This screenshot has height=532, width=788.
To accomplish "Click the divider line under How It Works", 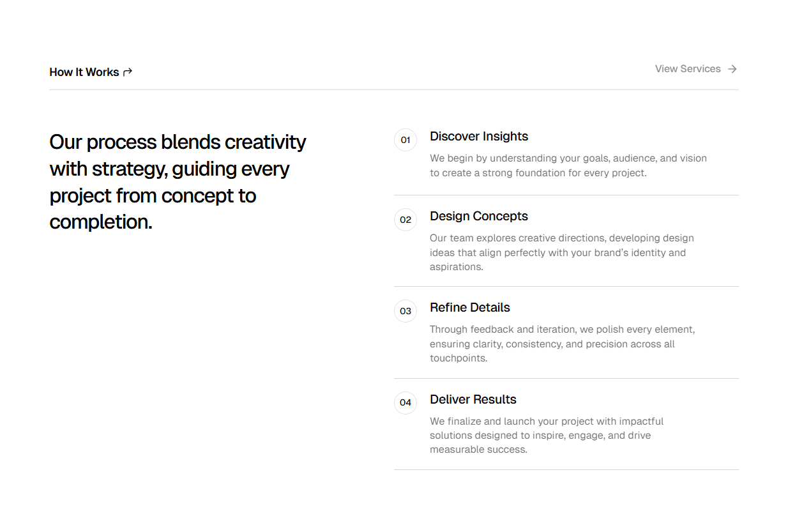I will pyautogui.click(x=394, y=90).
